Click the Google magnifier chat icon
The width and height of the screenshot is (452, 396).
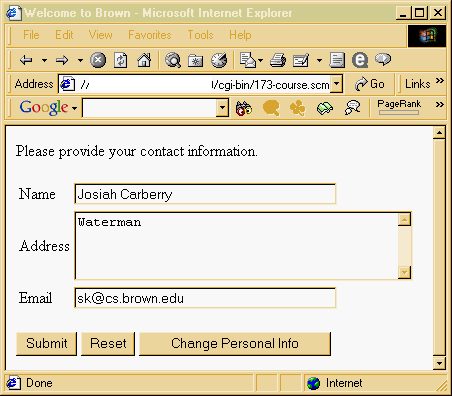352,108
